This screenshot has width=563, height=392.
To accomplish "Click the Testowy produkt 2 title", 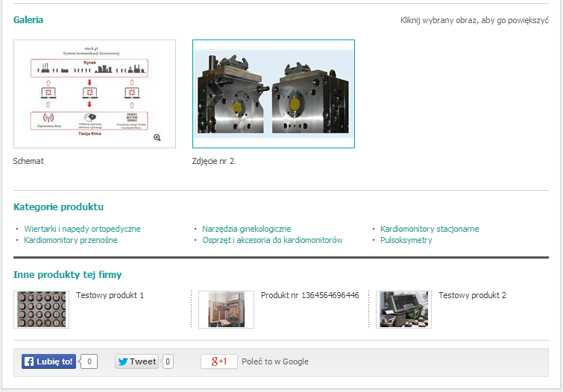I will (x=472, y=295).
